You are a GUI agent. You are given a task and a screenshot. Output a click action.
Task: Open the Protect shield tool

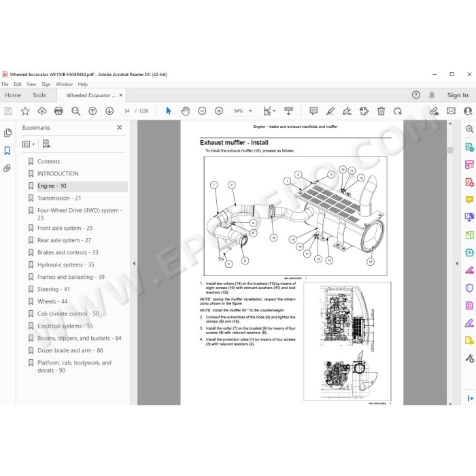click(469, 288)
